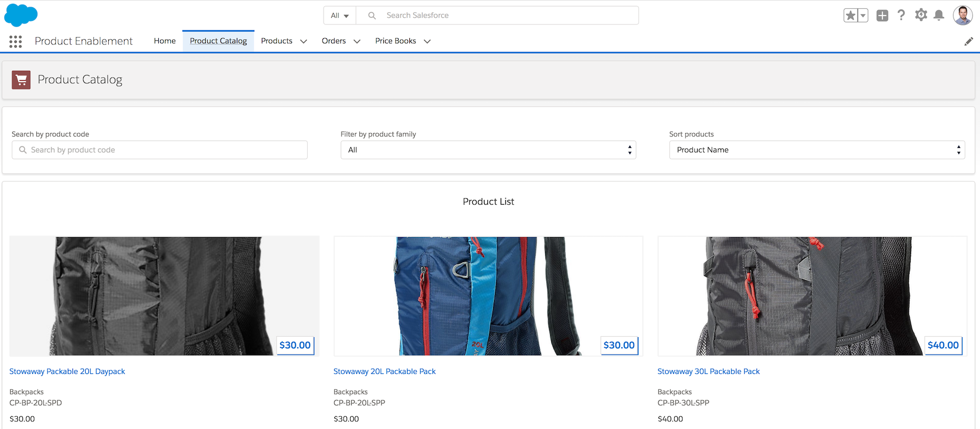This screenshot has height=429, width=980.
Task: Open the Sort products dropdown
Action: click(817, 150)
